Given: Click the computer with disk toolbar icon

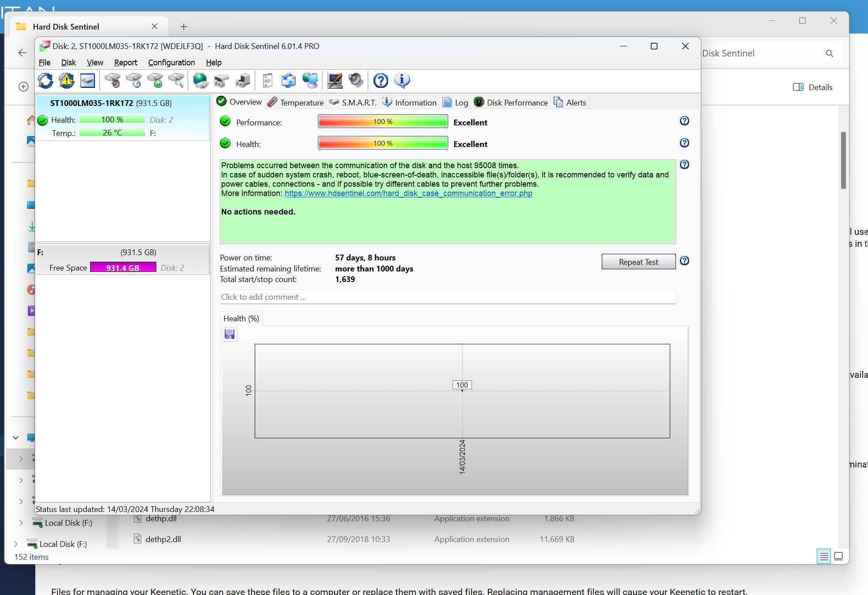Looking at the screenshot, I should [x=243, y=80].
